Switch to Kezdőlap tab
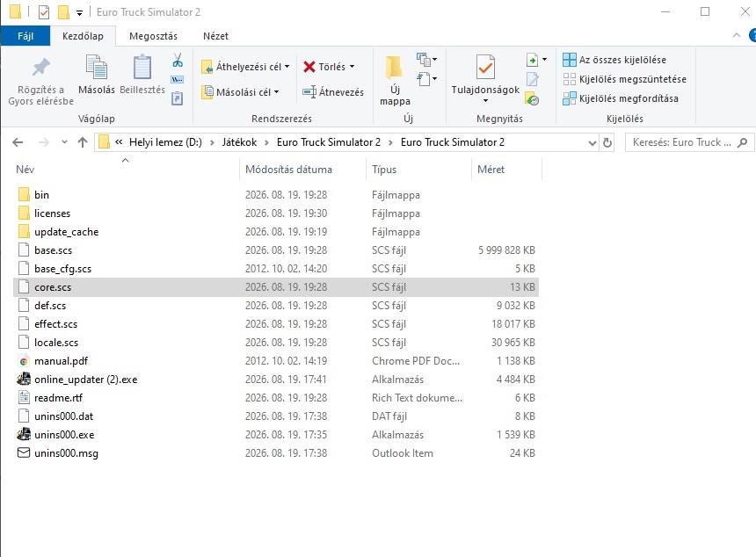This screenshot has height=557, width=756. (83, 36)
